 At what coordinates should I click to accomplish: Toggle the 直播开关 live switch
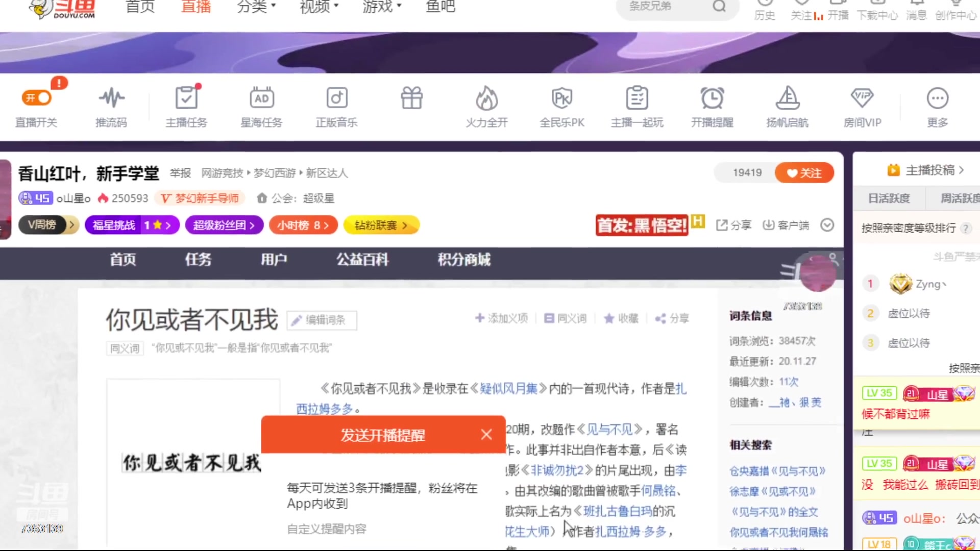pos(36,97)
